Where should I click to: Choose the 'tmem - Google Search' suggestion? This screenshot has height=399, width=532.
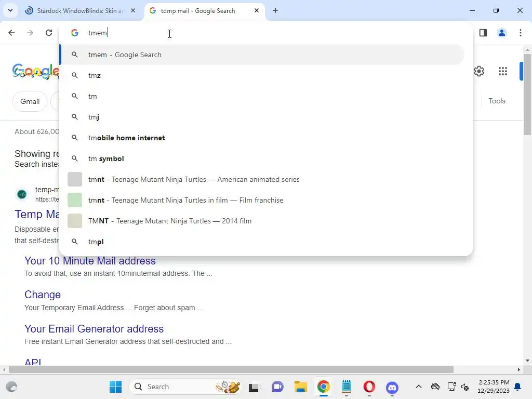pos(262,55)
